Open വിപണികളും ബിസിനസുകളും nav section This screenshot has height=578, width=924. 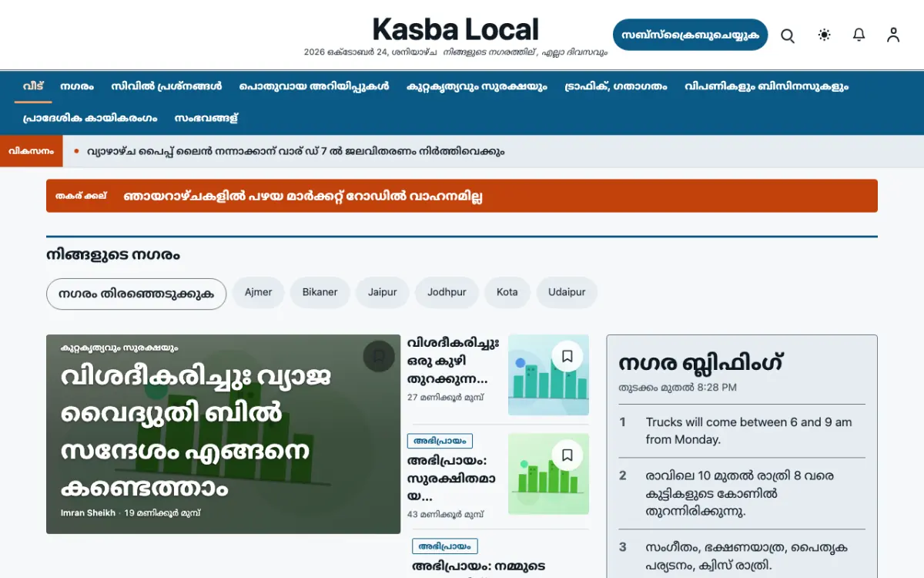[x=766, y=86]
